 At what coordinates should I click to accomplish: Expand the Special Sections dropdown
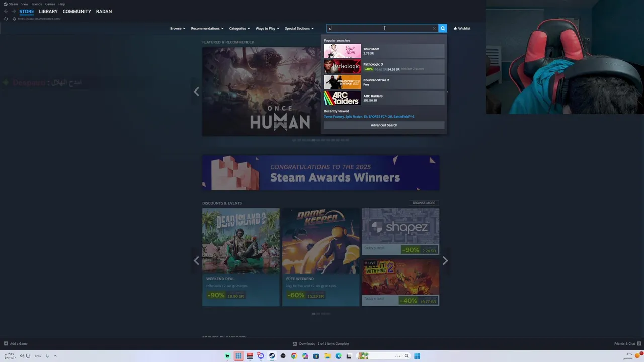299,28
